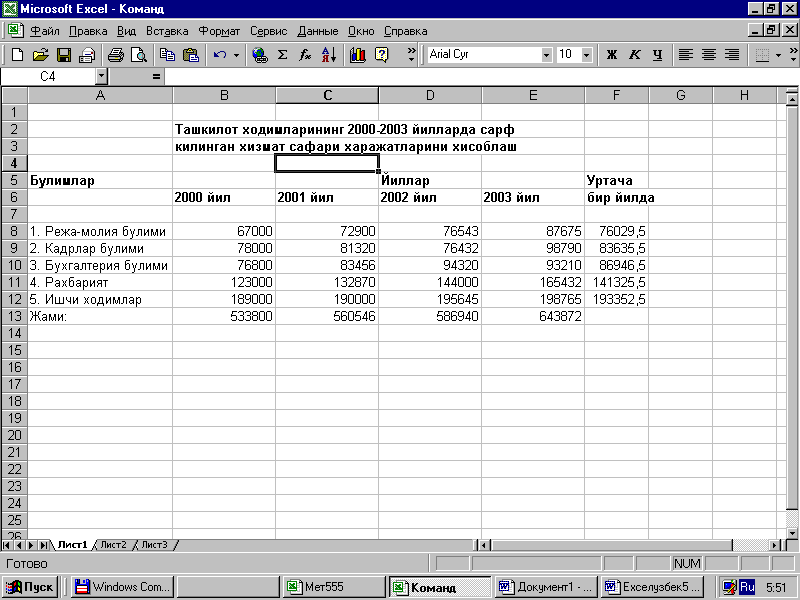
Task: Apply AutoSum with the sigma icon
Action: [x=282, y=54]
